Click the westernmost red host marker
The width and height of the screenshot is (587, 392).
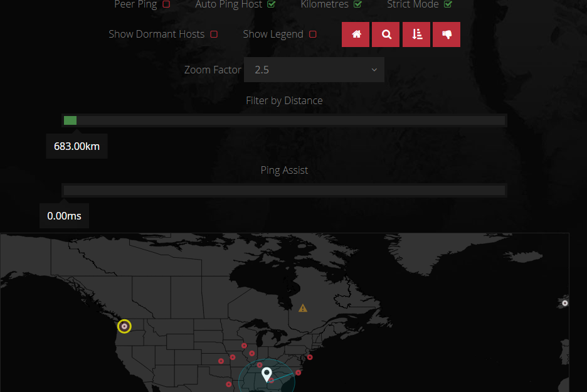[221, 361]
